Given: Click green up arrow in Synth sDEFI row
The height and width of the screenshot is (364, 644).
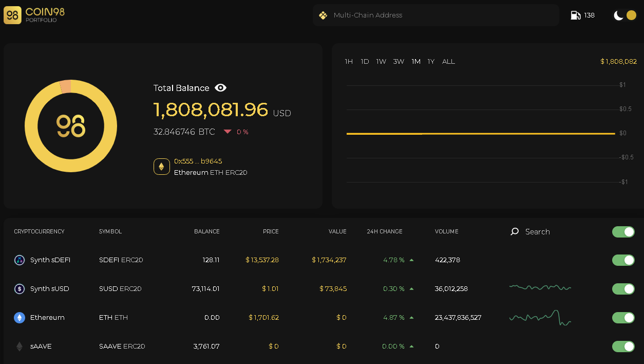Looking at the screenshot, I should (x=411, y=260).
